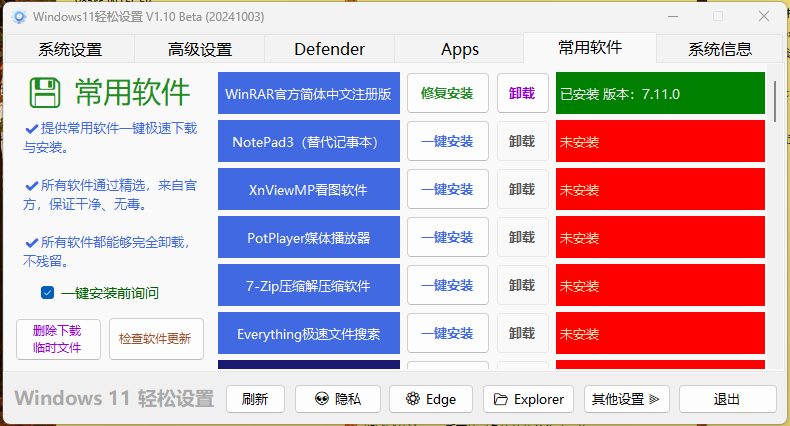Install 7-Zip with 一键安装

point(447,285)
